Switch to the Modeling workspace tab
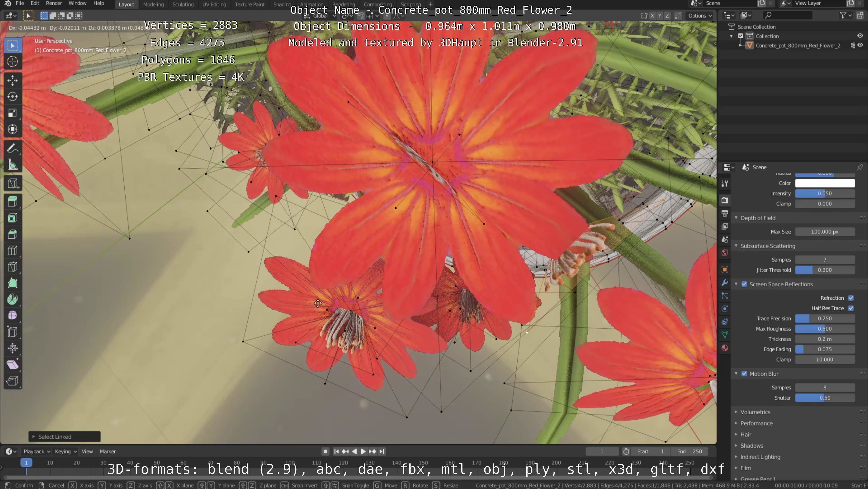The width and height of the screenshot is (868, 489). tap(153, 4)
